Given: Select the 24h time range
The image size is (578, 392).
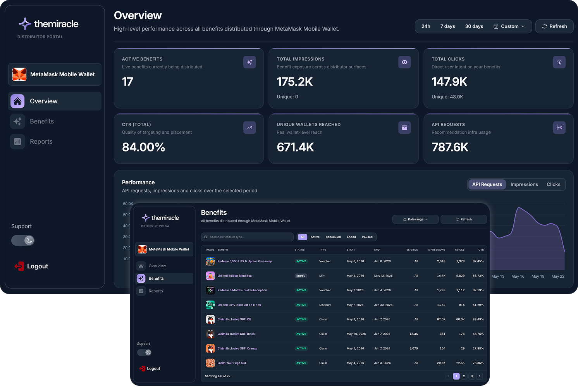Looking at the screenshot, I should (426, 26).
